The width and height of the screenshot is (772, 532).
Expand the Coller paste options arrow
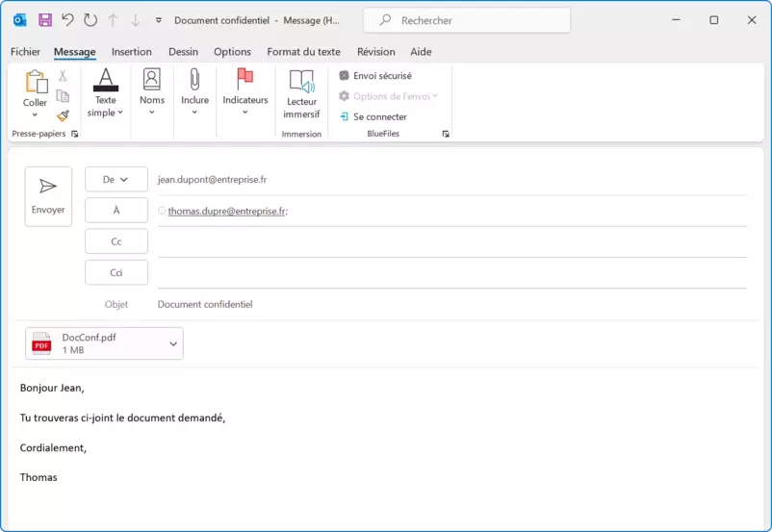click(35, 115)
